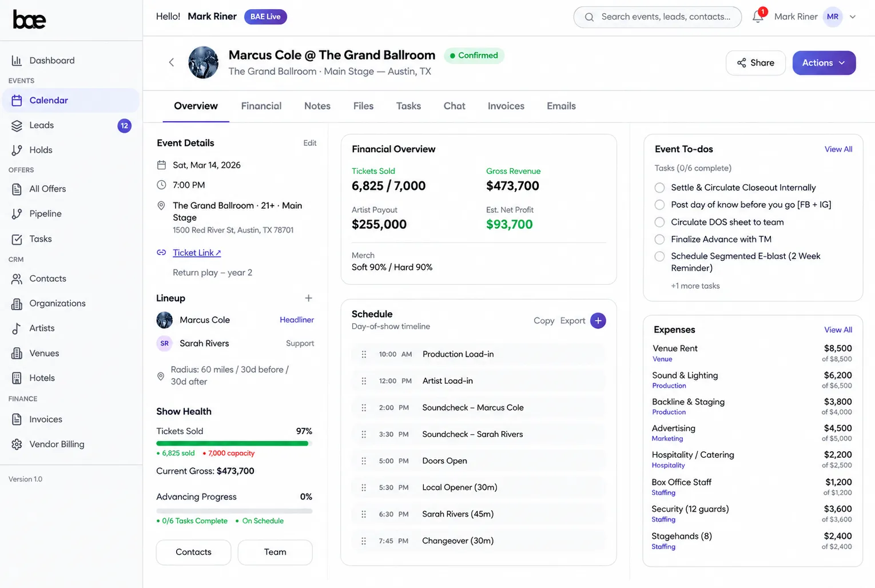The height and width of the screenshot is (588, 875).
Task: Click the Artists music note icon
Action: 17,328
